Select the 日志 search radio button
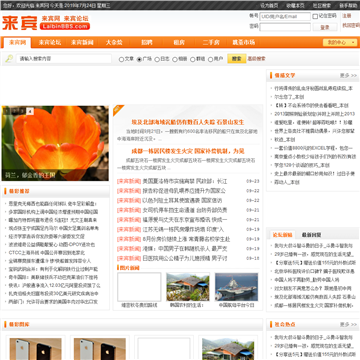This screenshot has width=360, height=360. pyautogui.click(x=157, y=59)
